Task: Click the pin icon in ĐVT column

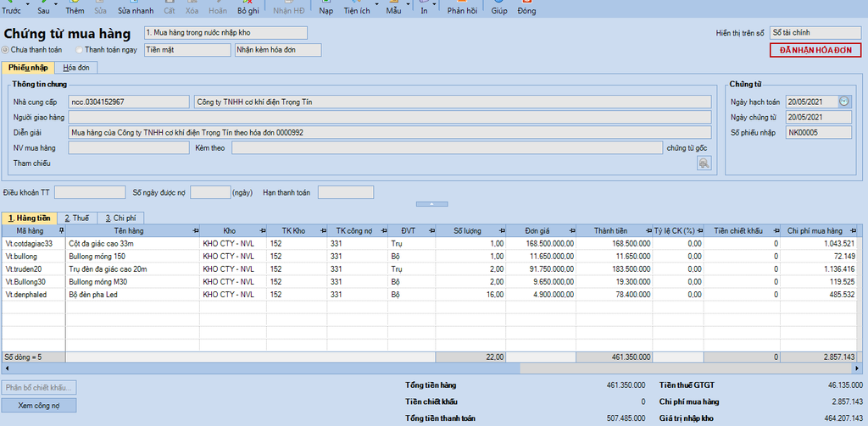Action: coord(431,230)
